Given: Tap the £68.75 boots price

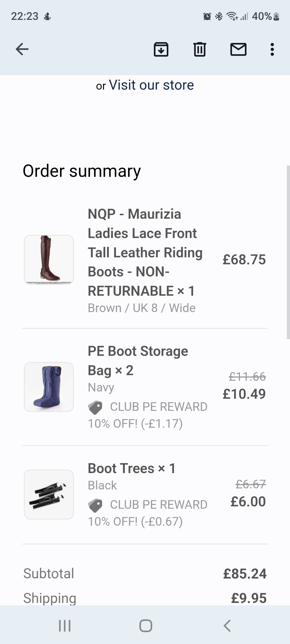Looking at the screenshot, I should [244, 259].
